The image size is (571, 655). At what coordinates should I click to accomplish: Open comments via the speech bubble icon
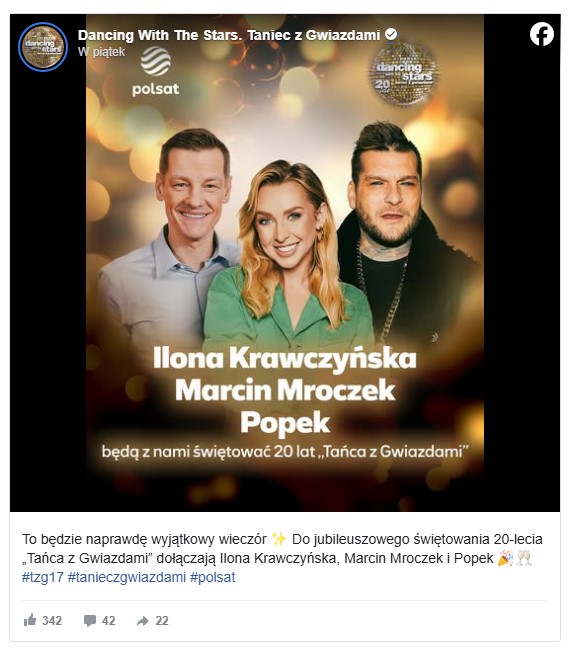pos(89,620)
